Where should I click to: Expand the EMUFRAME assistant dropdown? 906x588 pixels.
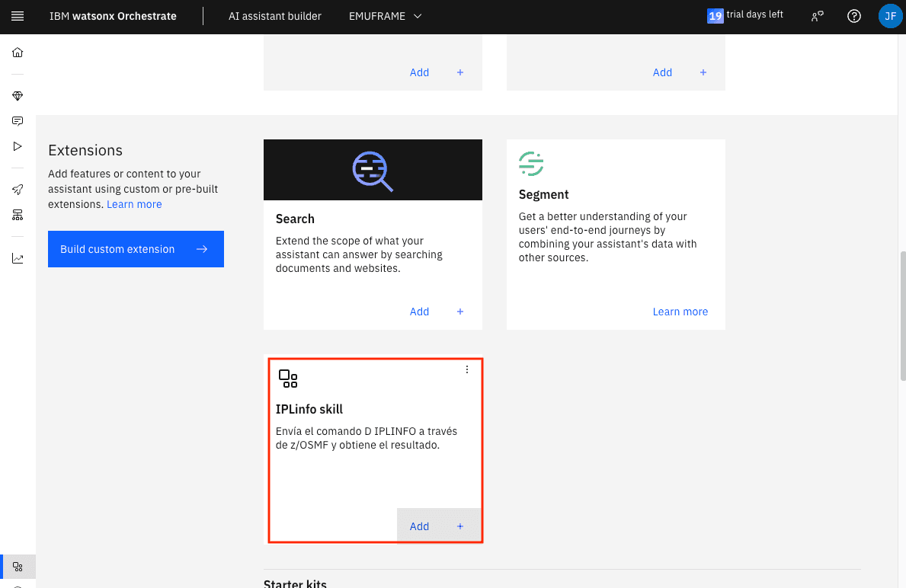point(385,16)
